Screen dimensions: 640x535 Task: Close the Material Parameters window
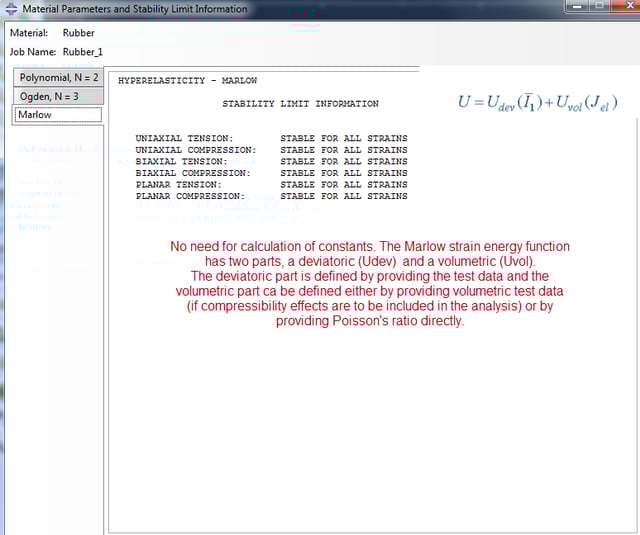tap(626, 6)
